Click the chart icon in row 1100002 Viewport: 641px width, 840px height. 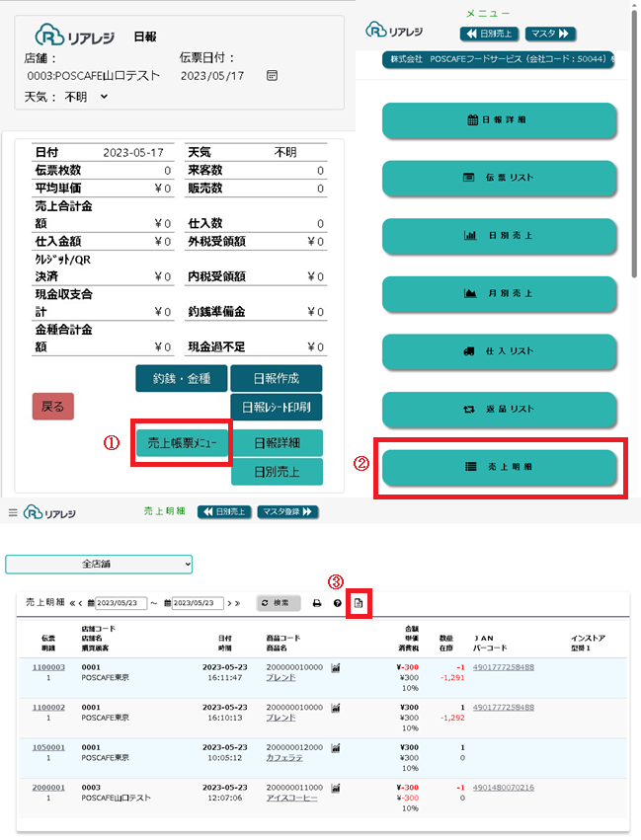(336, 708)
